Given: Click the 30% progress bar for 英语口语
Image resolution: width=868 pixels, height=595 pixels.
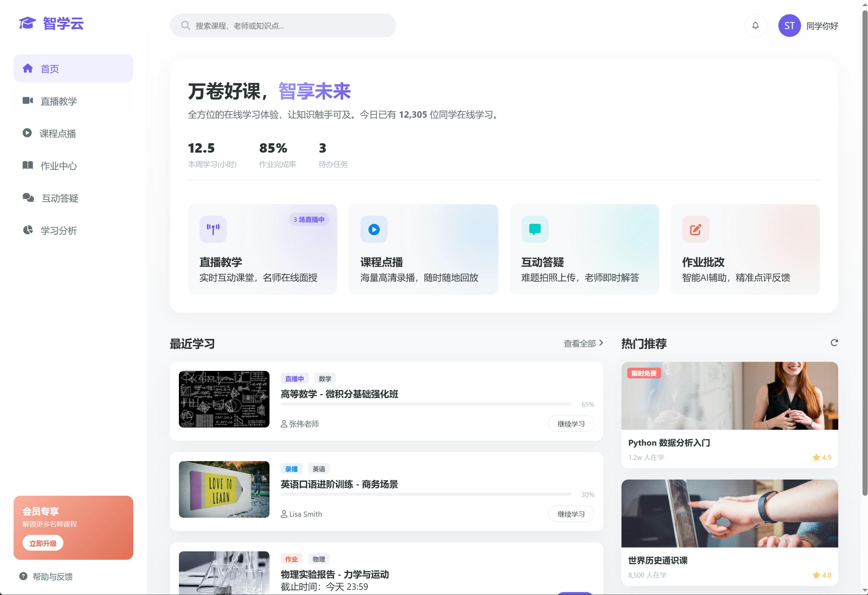Looking at the screenshot, I should click(x=426, y=494).
